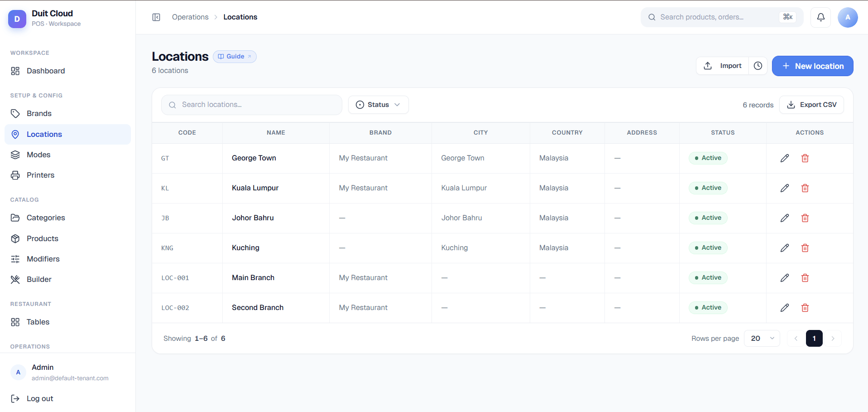Sort by the Name column header
868x412 pixels.
[276, 133]
